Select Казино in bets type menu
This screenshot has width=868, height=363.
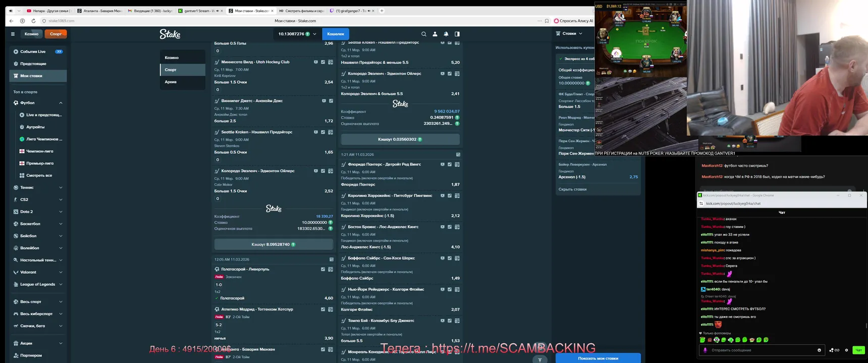coord(183,57)
